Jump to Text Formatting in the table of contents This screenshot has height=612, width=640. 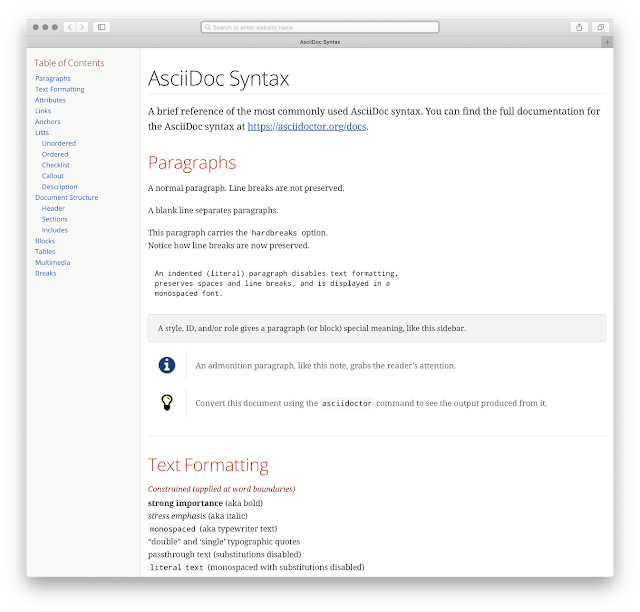(x=60, y=89)
